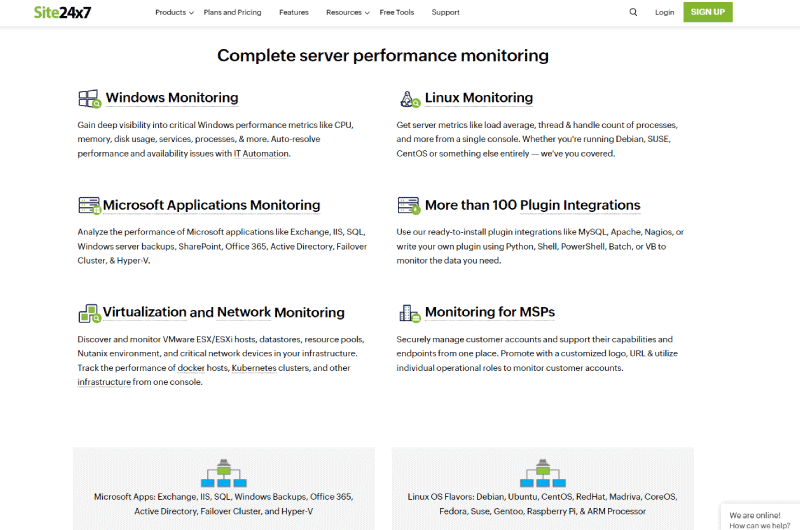
Task: Expand the Products dropdown menu
Action: pyautogui.click(x=174, y=12)
